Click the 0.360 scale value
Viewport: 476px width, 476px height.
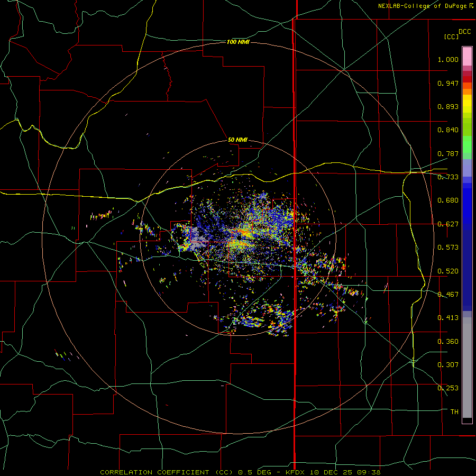pos(448,342)
